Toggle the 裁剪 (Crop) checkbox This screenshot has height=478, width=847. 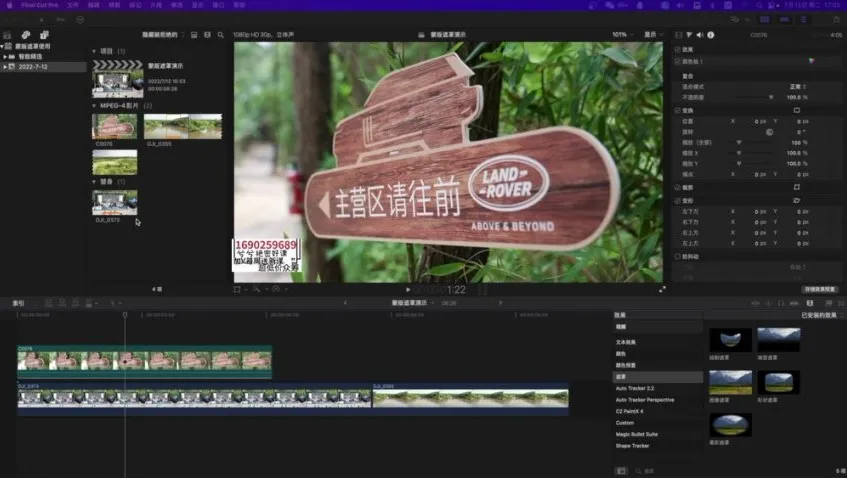pos(677,187)
